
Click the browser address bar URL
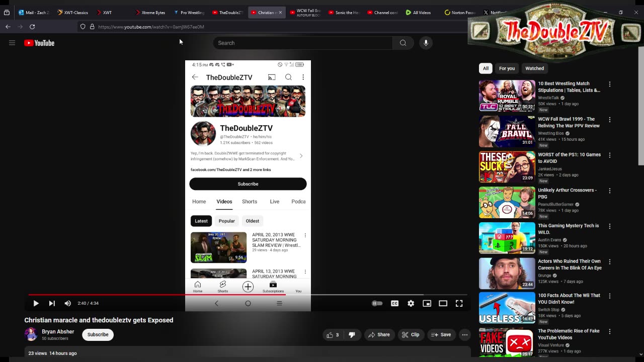151,27
